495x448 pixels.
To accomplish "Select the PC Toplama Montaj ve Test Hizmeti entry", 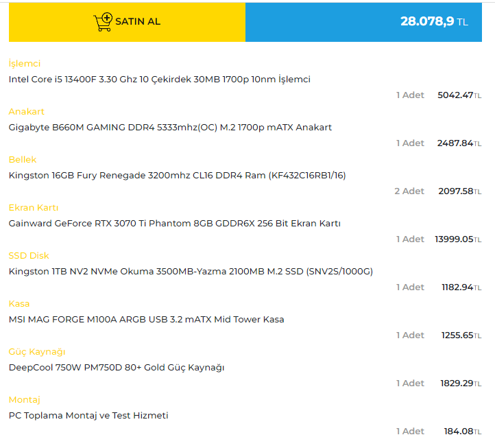I will pos(88,416).
